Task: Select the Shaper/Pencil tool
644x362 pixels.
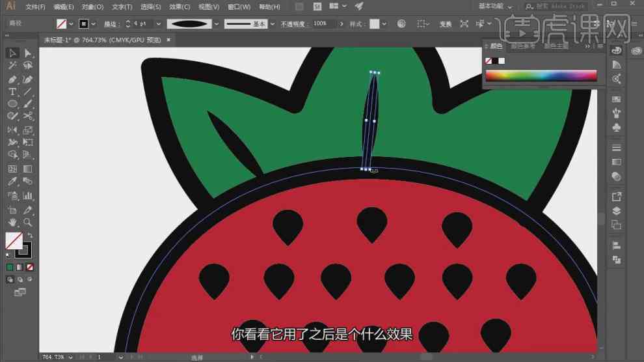Action: [12, 117]
